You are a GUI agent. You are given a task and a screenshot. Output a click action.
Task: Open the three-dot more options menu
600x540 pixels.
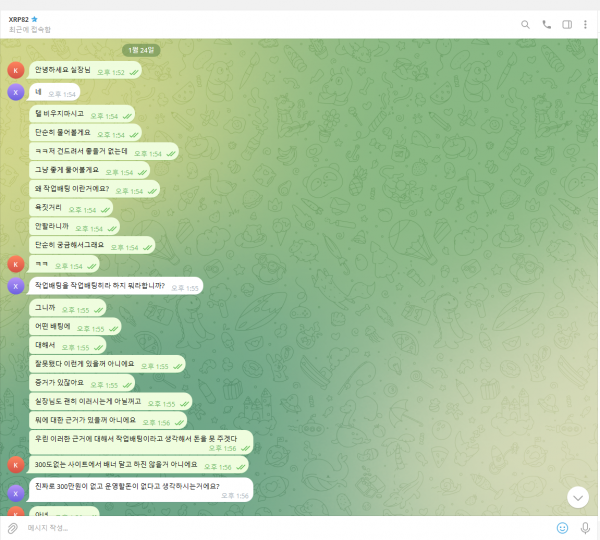point(585,24)
